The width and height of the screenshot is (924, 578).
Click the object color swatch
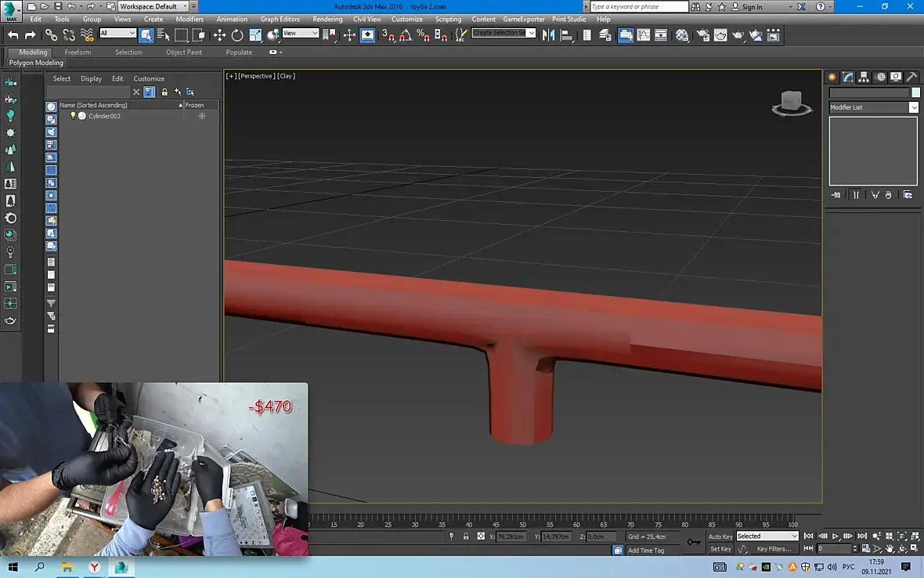pos(915,92)
